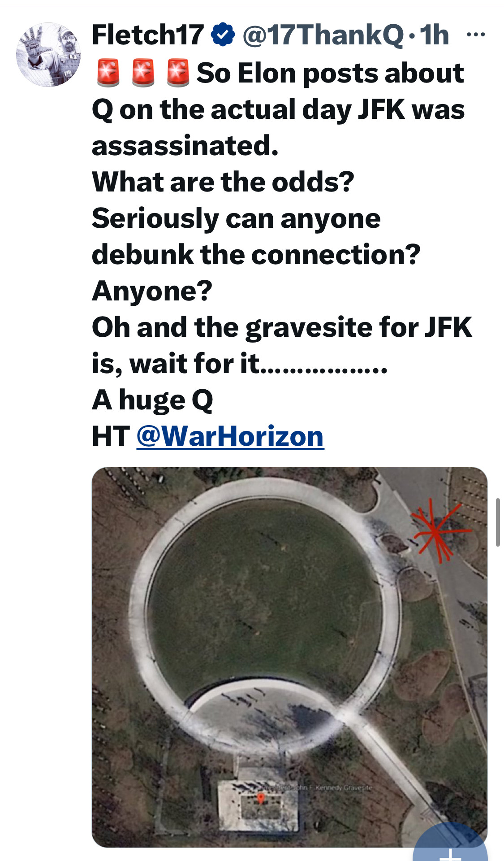This screenshot has height=861, width=504.
Task: Open the Fletch17 display name
Action: tap(148, 35)
